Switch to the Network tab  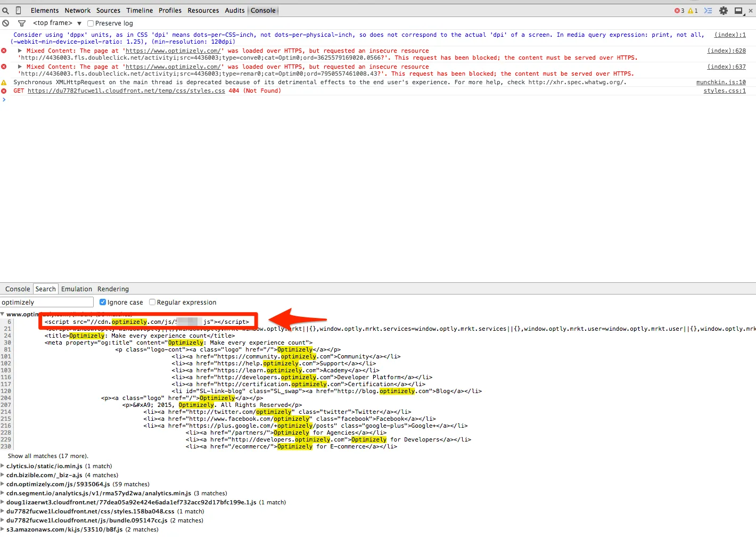tap(78, 11)
